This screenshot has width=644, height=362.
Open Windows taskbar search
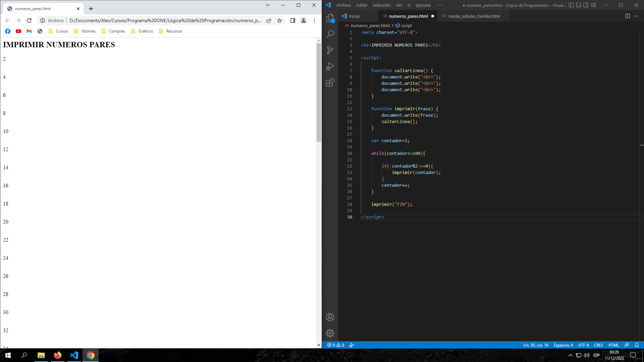[24, 355]
